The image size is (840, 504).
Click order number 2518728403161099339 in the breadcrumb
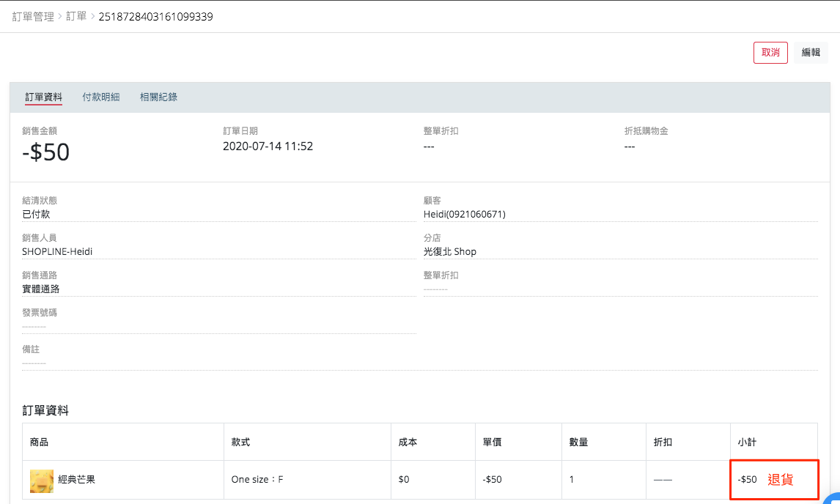click(x=155, y=17)
